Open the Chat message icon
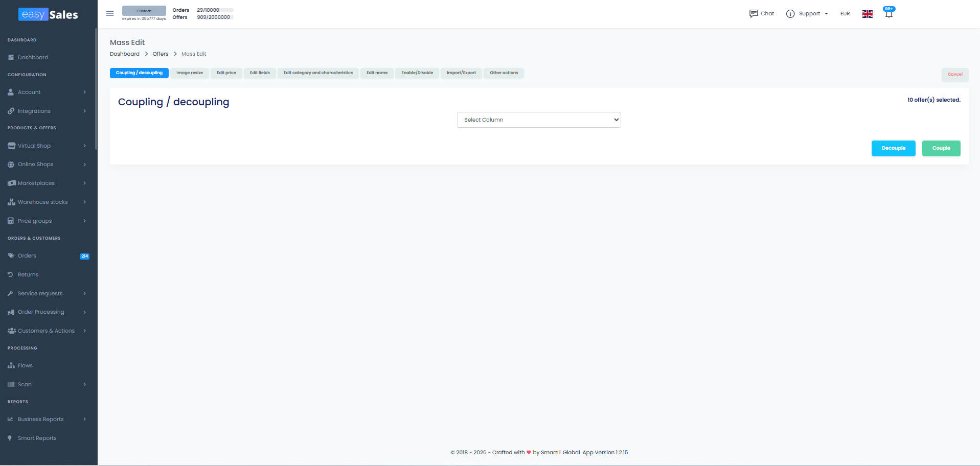Viewport: 980px width, 466px height. coord(754,14)
